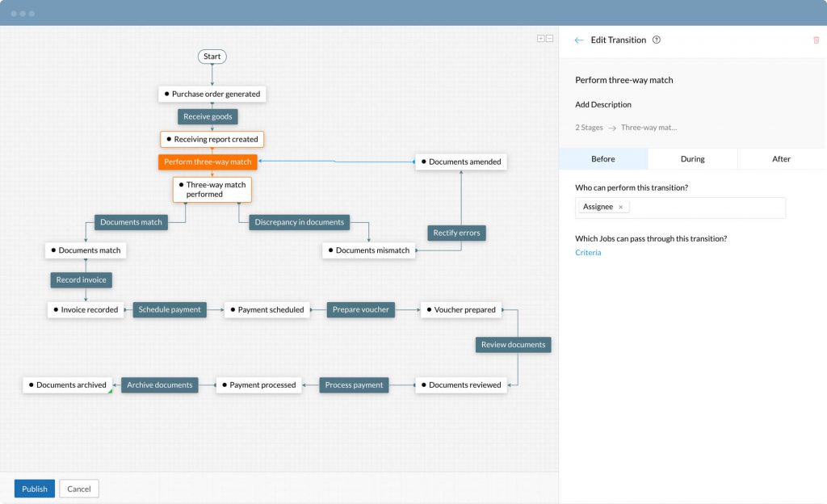Screen dimensions: 827x504
Task: Select the Documents archived stage
Action: pyautogui.click(x=68, y=384)
